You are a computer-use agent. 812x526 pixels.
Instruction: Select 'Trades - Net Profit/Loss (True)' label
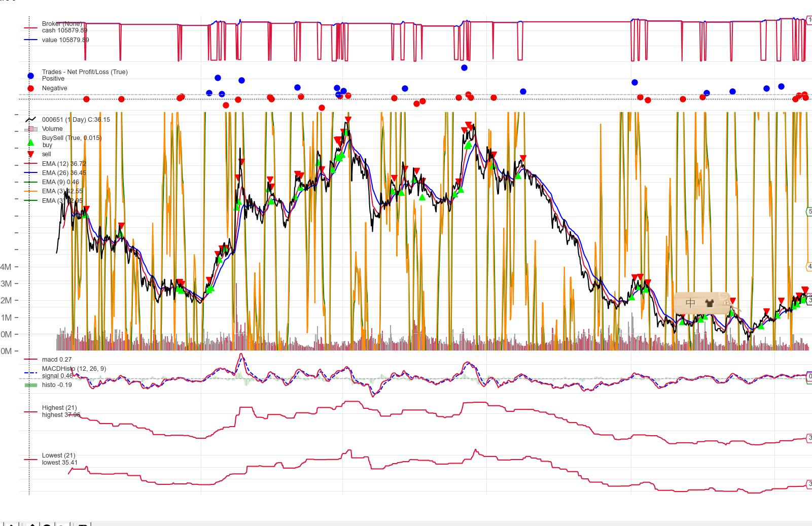point(85,72)
